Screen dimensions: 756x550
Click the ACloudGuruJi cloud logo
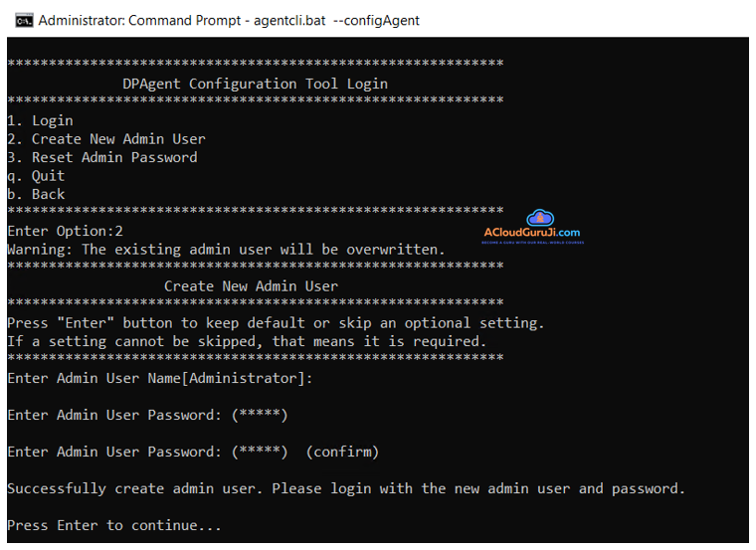tap(539, 218)
